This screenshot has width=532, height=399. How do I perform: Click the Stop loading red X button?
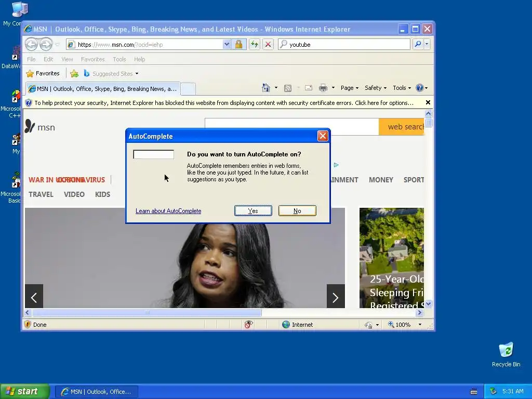click(x=268, y=45)
